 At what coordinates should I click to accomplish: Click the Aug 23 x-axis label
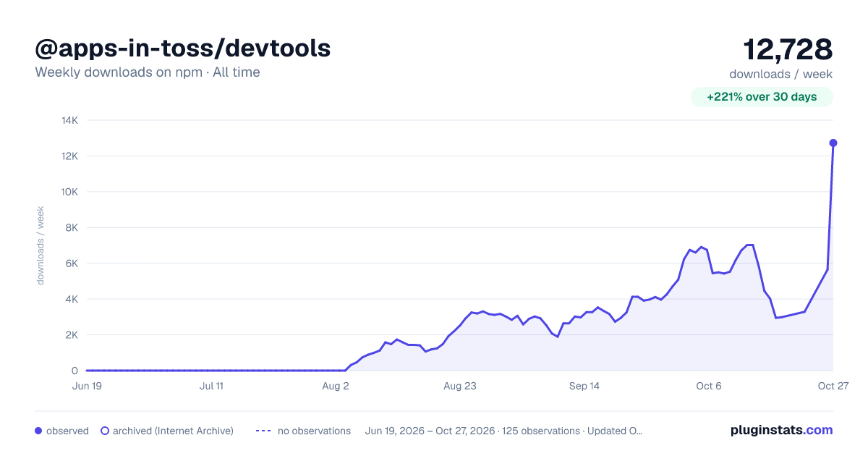(x=460, y=386)
